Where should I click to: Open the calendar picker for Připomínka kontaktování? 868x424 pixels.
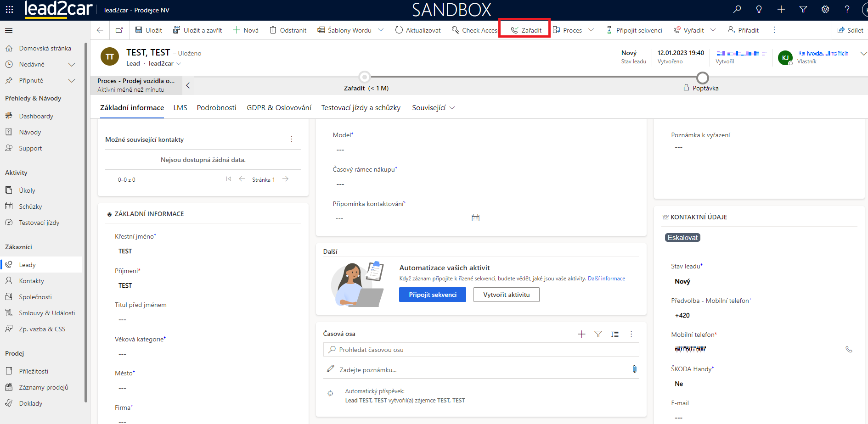coord(475,218)
